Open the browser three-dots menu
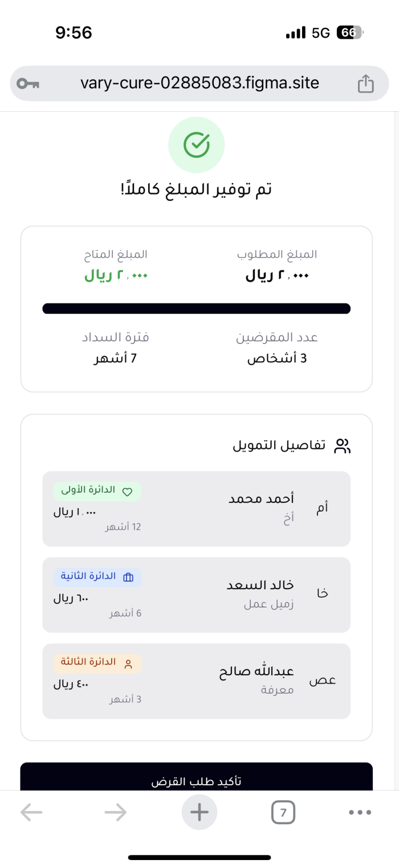 (360, 812)
